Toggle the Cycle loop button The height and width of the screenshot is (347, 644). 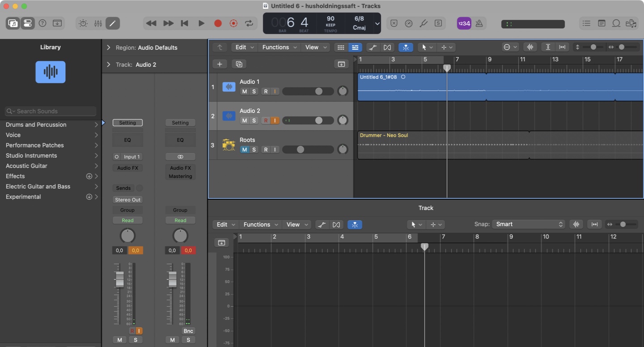pyautogui.click(x=249, y=23)
